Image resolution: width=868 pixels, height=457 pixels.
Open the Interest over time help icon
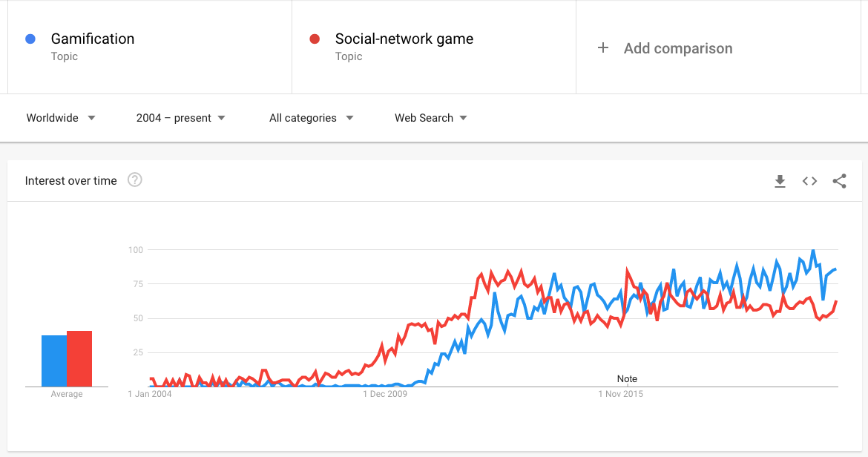pyautogui.click(x=134, y=180)
